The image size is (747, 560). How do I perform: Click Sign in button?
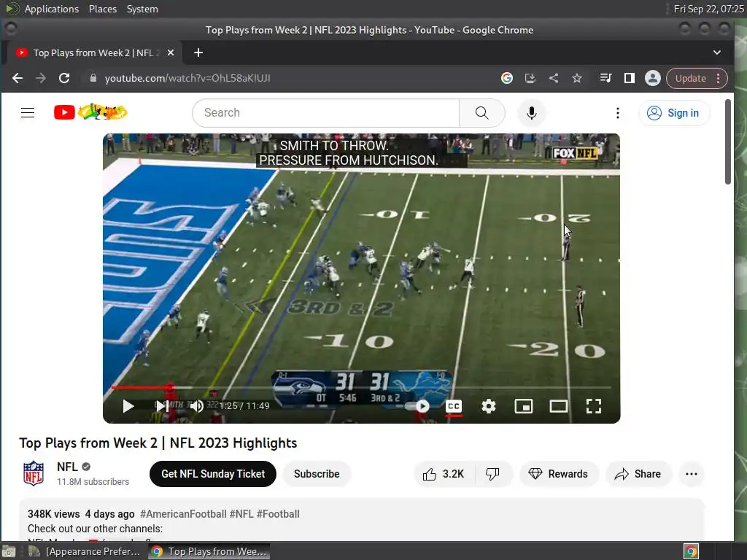coord(674,113)
